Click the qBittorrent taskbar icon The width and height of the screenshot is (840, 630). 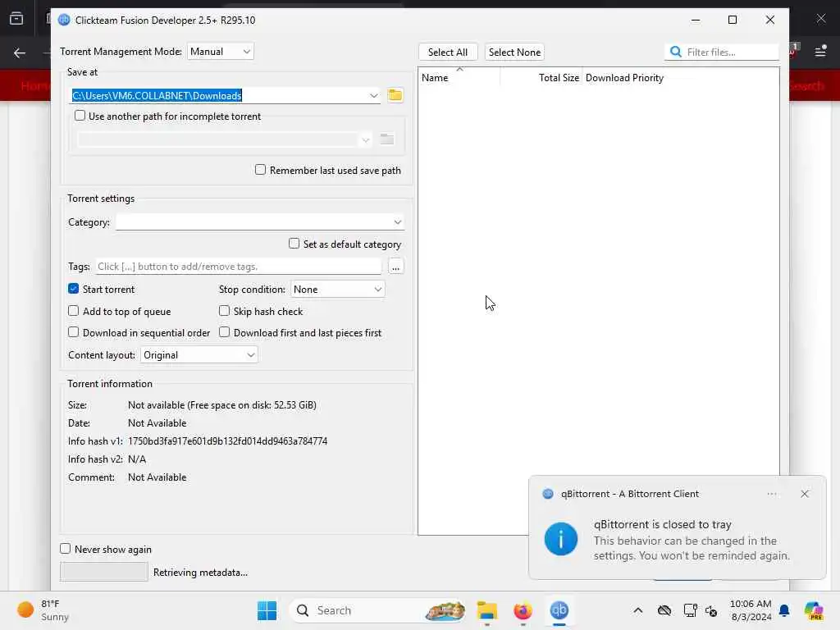559,610
